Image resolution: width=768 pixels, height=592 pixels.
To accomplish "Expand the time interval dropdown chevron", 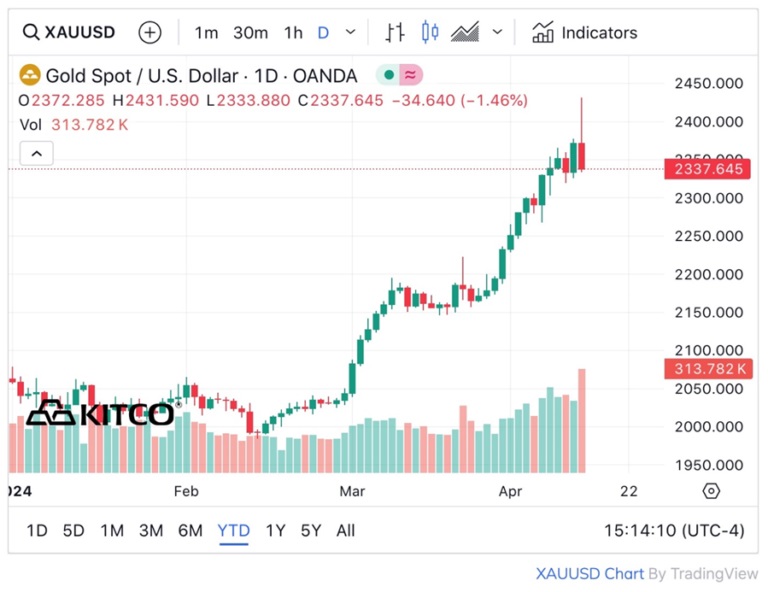I will [350, 32].
